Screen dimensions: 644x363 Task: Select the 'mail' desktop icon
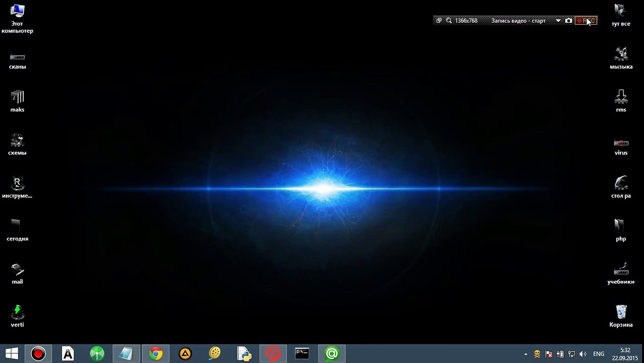pyautogui.click(x=17, y=274)
